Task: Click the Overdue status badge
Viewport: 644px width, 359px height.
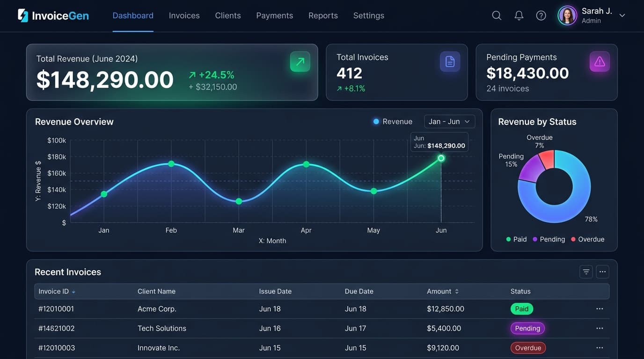Action: pos(528,348)
